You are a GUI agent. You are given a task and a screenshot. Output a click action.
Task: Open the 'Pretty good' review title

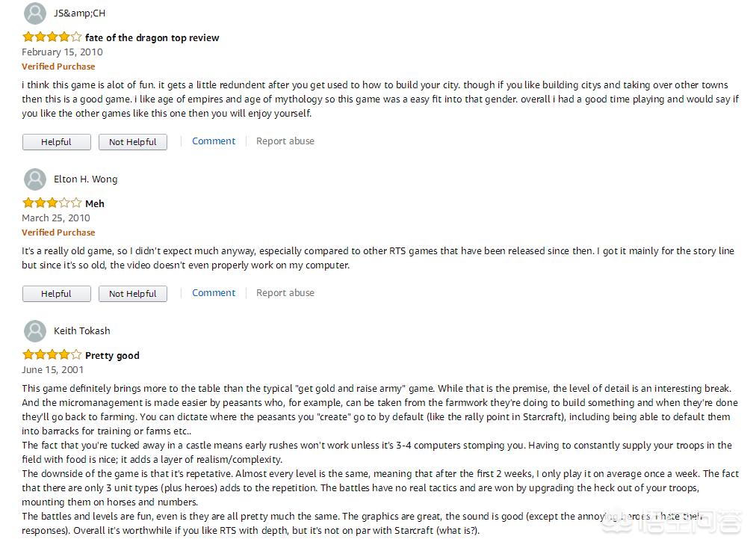coord(112,356)
